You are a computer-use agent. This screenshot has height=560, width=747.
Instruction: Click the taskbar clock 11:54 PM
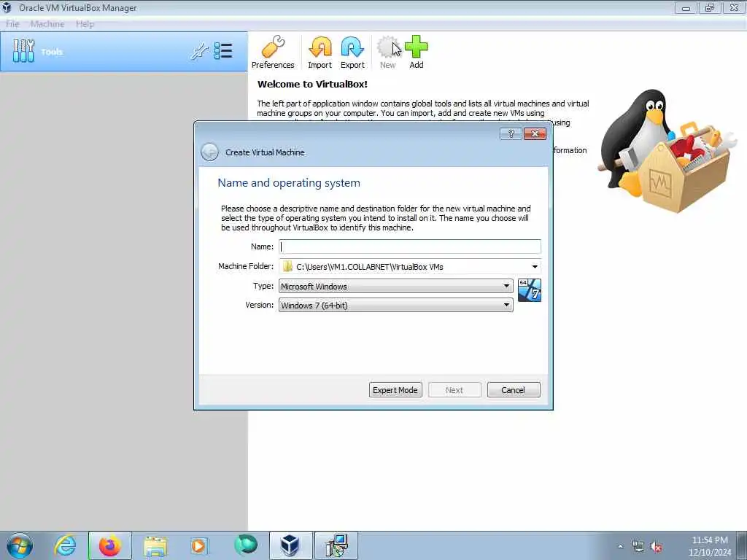point(710,540)
